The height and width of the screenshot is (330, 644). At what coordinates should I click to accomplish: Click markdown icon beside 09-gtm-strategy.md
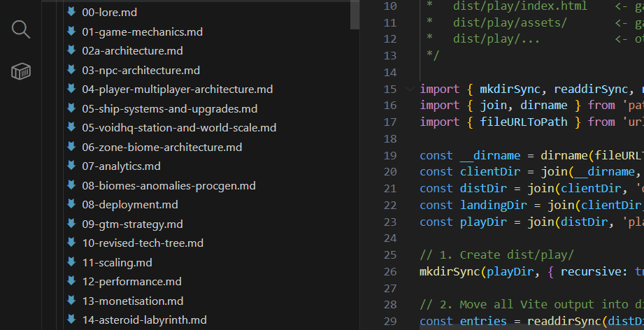tap(71, 224)
